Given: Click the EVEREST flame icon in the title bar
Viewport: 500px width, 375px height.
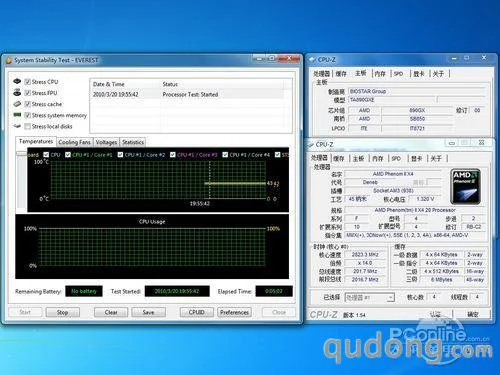Looking at the screenshot, I should click(x=9, y=60).
